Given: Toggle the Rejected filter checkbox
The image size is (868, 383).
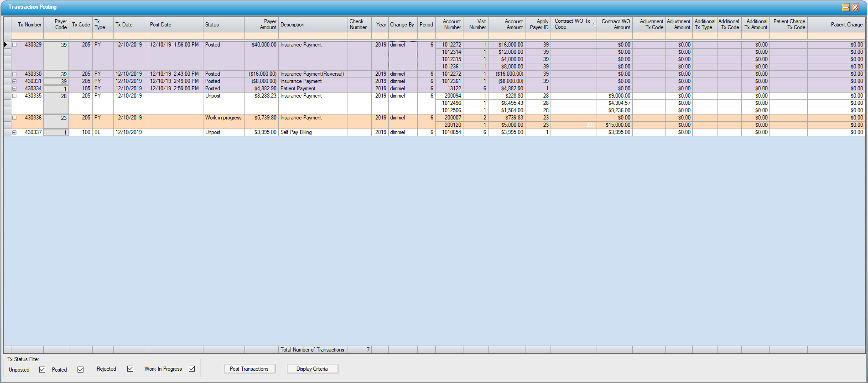Looking at the screenshot, I should 130,369.
